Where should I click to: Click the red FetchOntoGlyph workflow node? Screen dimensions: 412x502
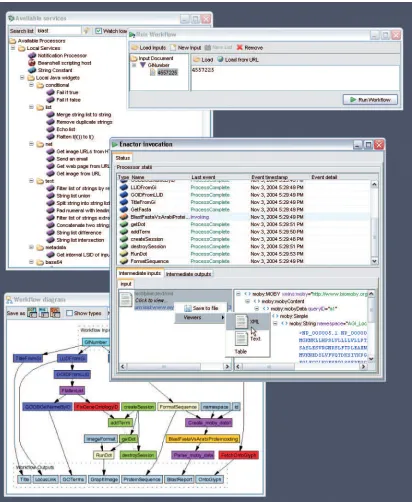point(239,455)
